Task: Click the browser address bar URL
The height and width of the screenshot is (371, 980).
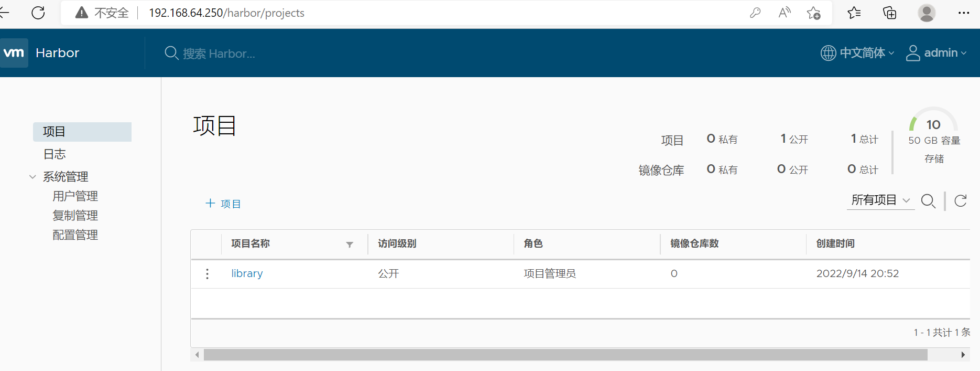Action: pyautogui.click(x=226, y=13)
